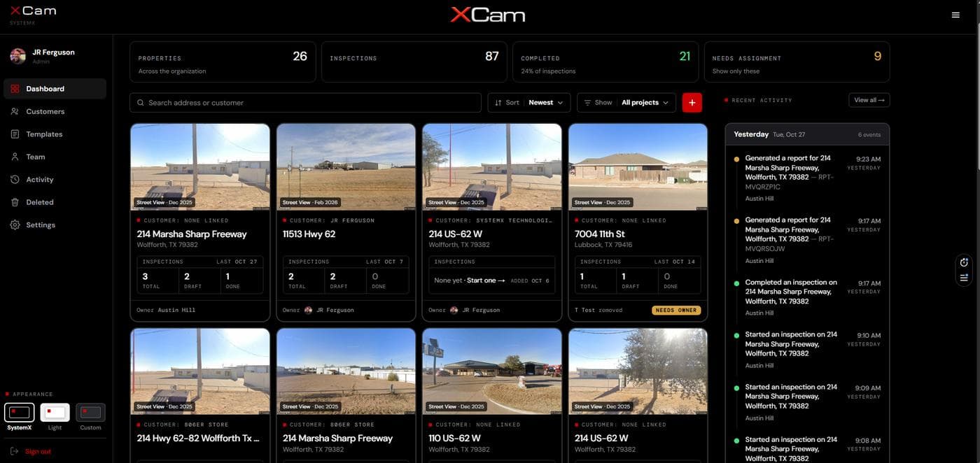The height and width of the screenshot is (463, 980).
Task: Click the sort arrows icon
Action: pos(498,103)
